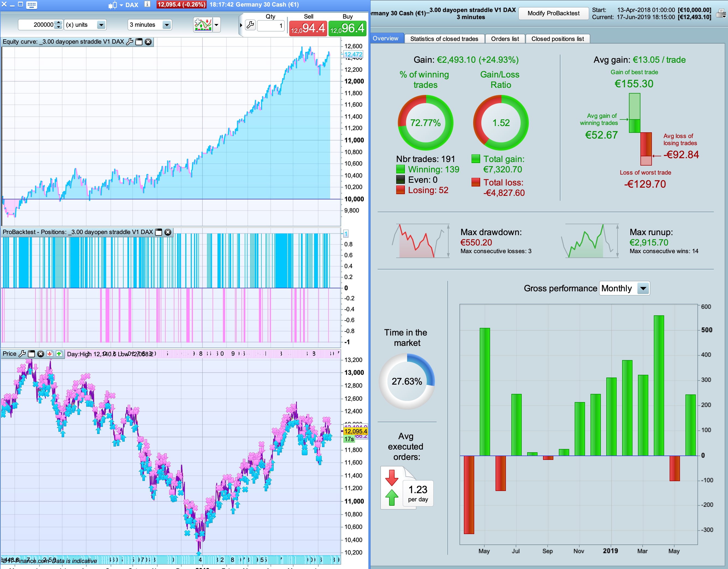Click the Qty input field
Image resolution: width=728 pixels, height=569 pixels.
(x=271, y=25)
